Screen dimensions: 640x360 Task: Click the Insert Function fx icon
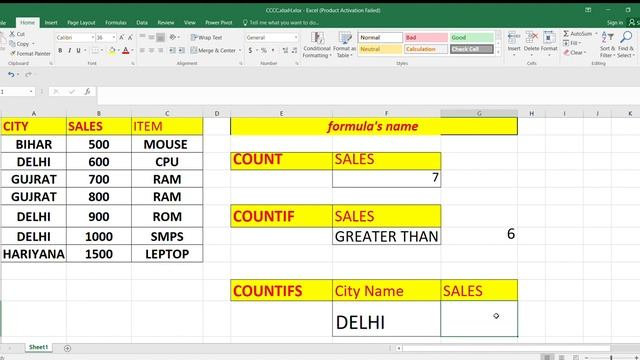[x=87, y=92]
